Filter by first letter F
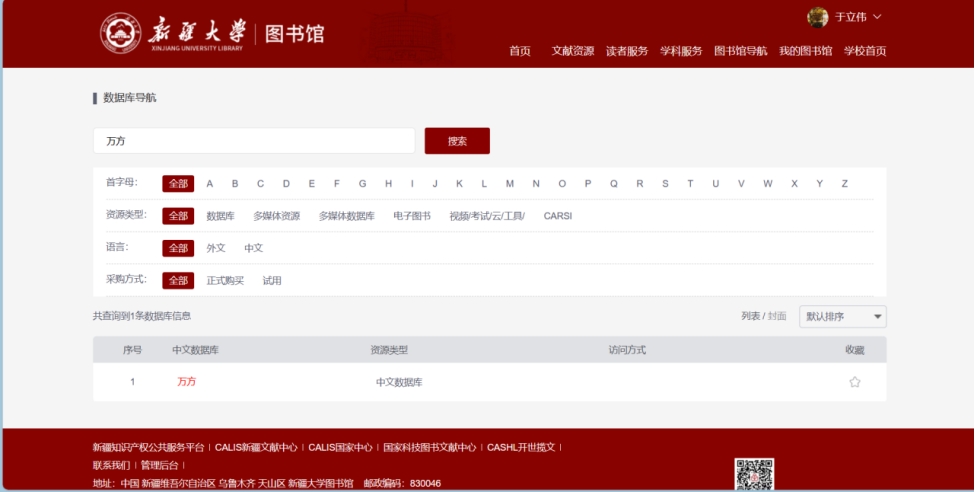The image size is (975, 492). (336, 183)
